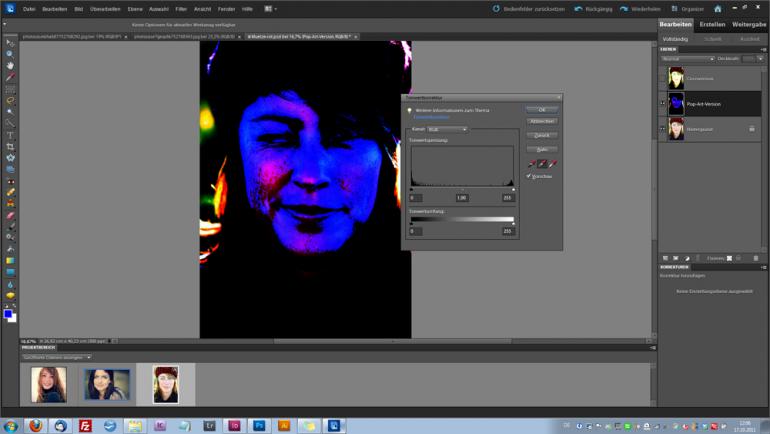Toggle visibility of the Hintergrund layer

[x=662, y=129]
